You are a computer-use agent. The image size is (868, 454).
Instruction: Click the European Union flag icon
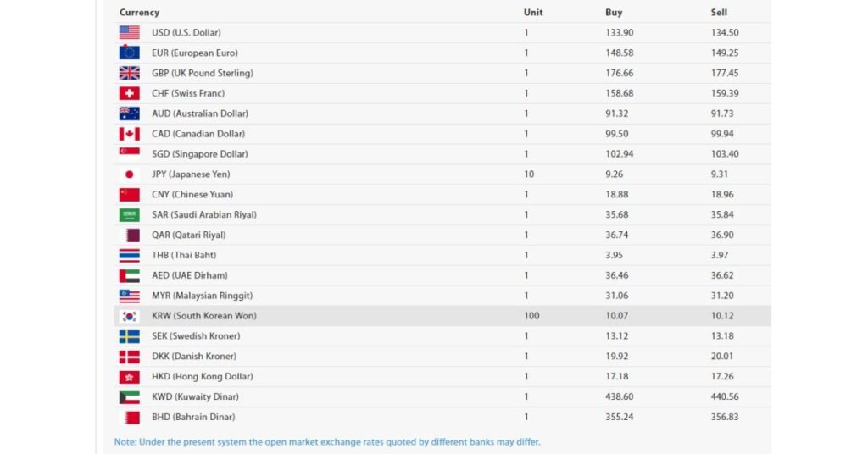tap(129, 53)
